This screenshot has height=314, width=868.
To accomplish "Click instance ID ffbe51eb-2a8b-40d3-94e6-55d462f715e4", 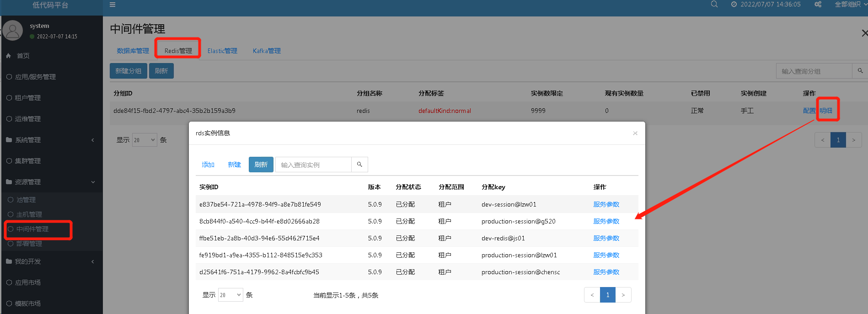I will point(259,238).
